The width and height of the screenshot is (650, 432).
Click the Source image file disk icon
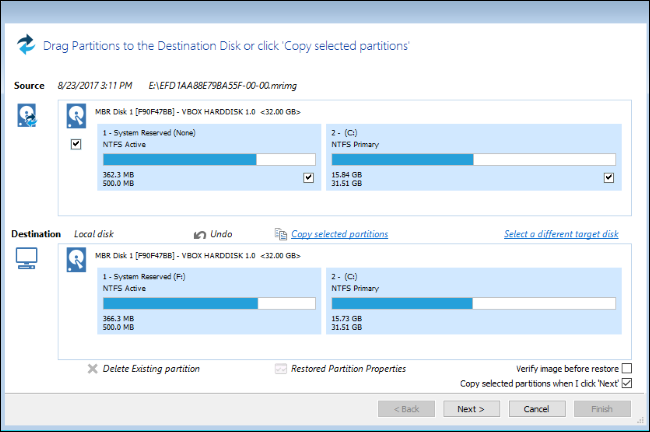(x=28, y=115)
